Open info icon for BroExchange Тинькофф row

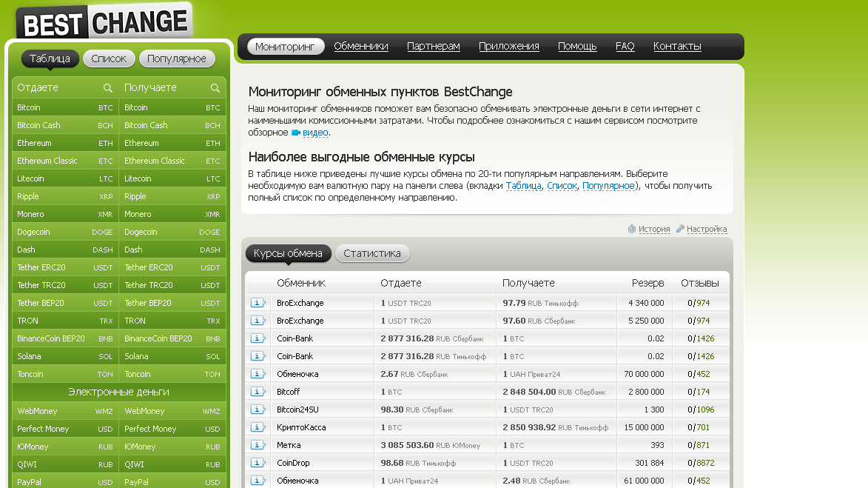(258, 302)
